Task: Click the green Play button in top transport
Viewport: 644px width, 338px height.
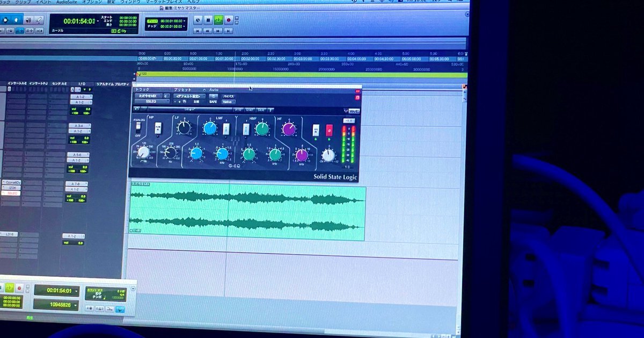Action: point(218,20)
